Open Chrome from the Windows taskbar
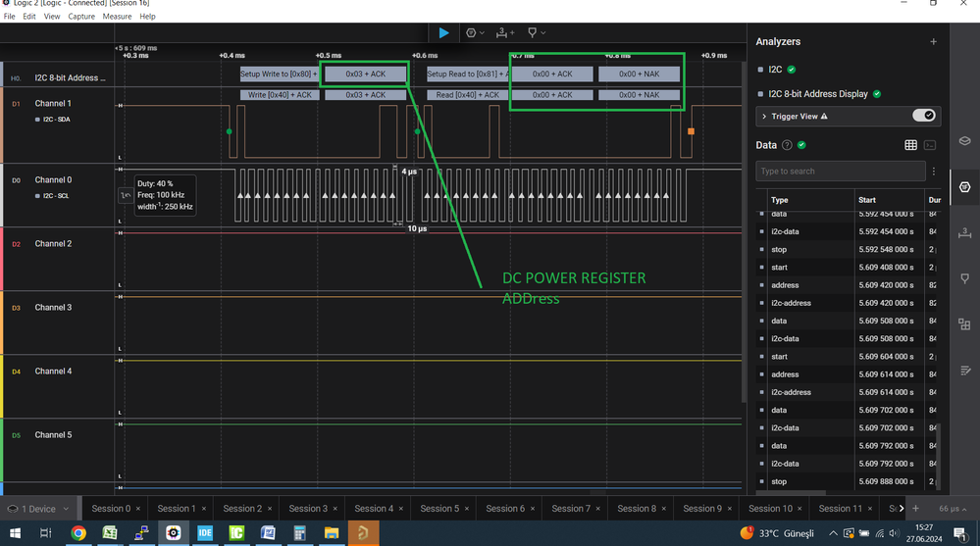980x546 pixels. coord(78,533)
